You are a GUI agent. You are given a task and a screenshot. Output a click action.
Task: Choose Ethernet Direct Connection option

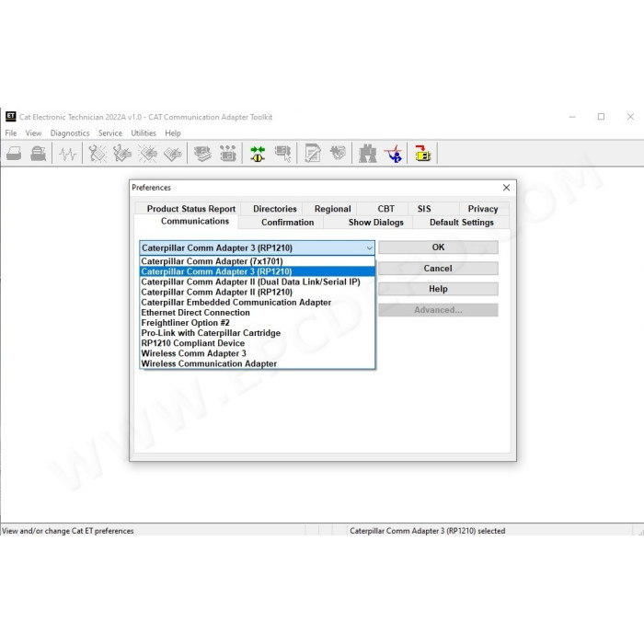tap(257, 313)
